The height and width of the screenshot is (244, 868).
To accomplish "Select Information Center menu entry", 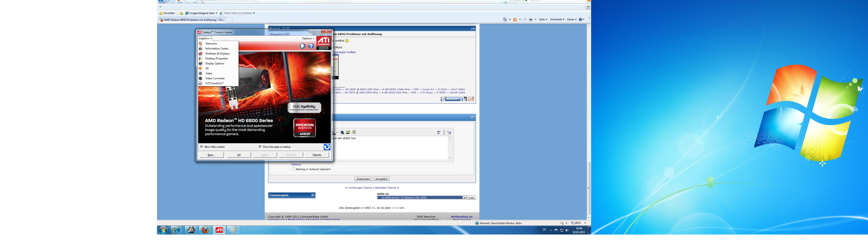I will [217, 49].
